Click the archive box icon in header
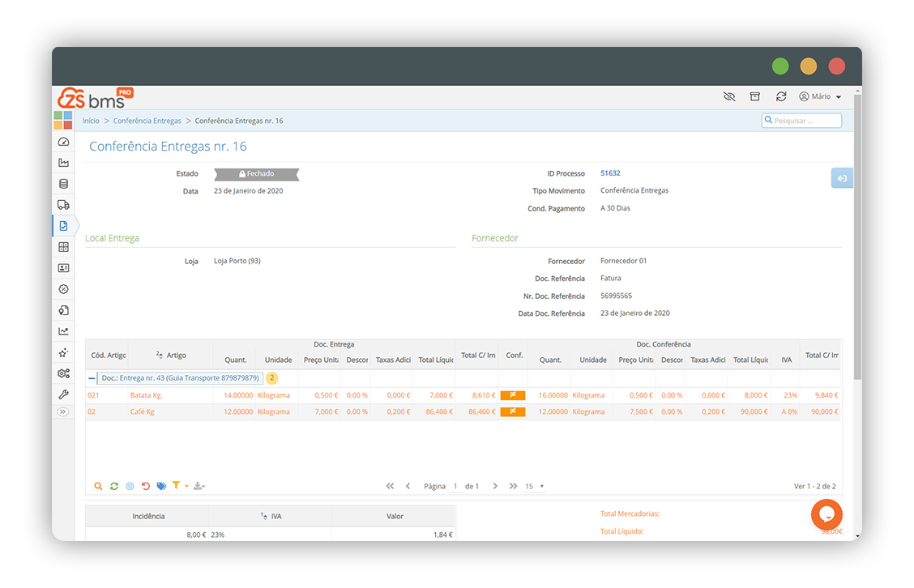Viewport: 914px width, 588px height. click(x=755, y=96)
